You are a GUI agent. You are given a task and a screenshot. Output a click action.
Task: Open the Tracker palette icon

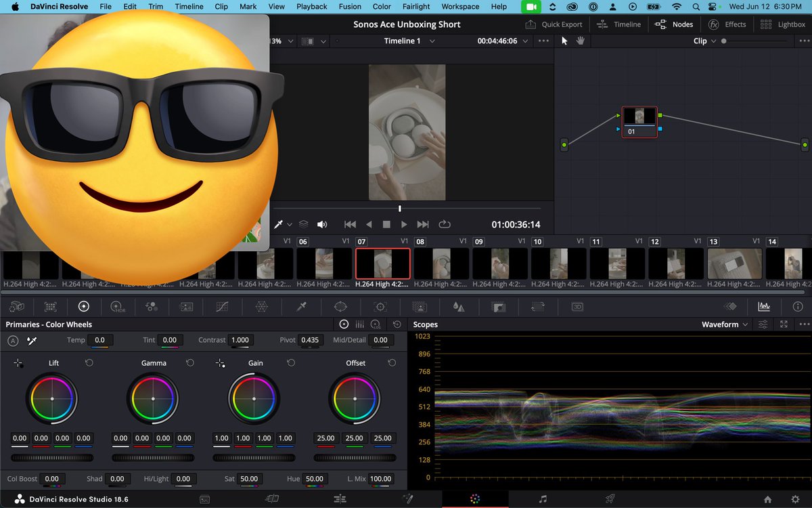[380, 307]
